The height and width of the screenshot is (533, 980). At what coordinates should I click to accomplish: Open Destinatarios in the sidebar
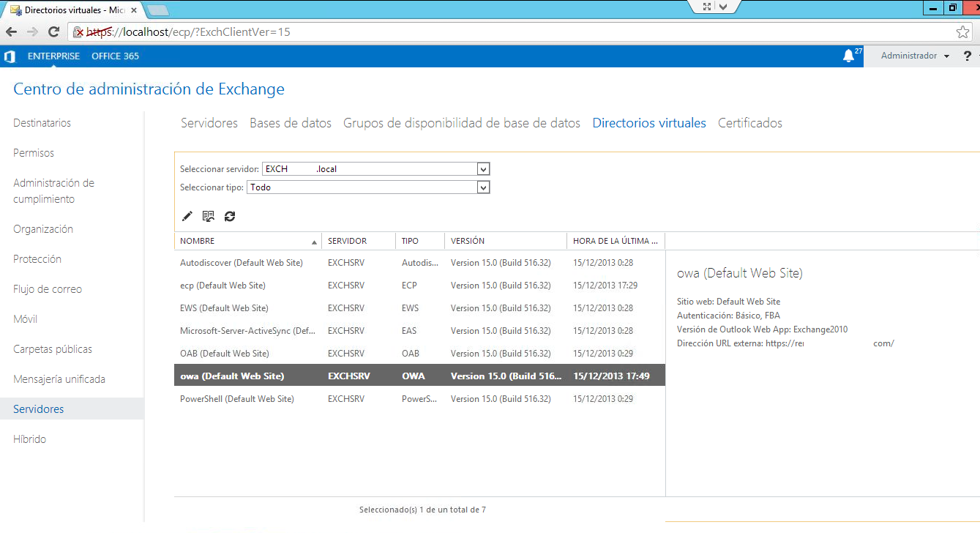(x=42, y=123)
